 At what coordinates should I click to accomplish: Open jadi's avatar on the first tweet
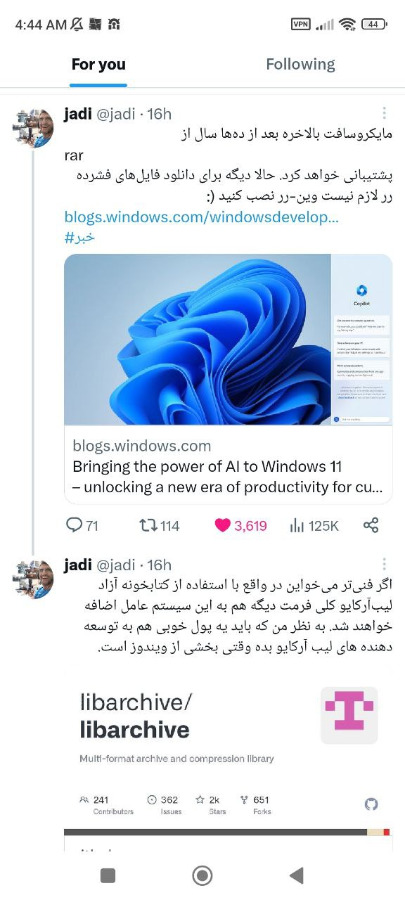click(33, 129)
